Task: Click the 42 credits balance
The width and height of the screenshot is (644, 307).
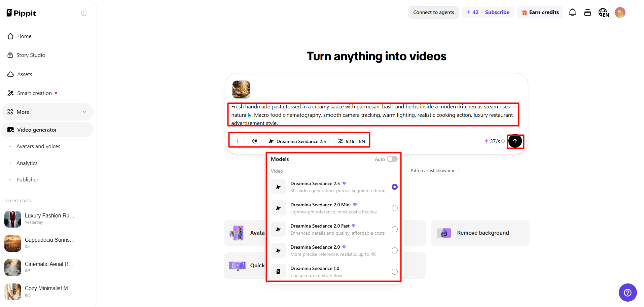Action: 472,12
